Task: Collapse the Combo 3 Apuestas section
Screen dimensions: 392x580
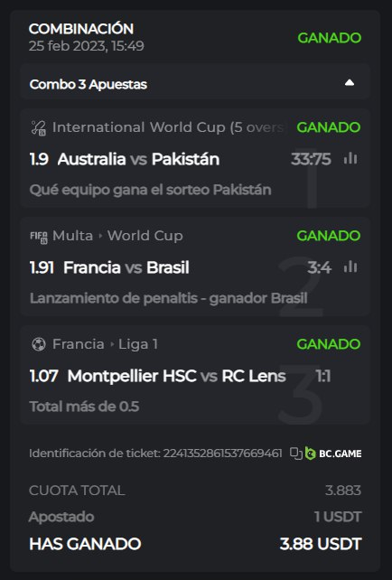Action: coord(350,83)
